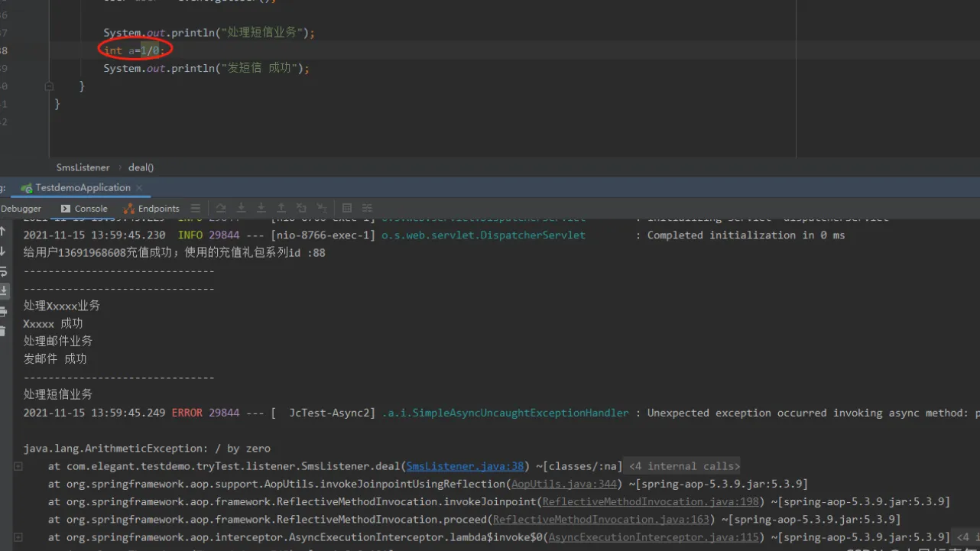Image resolution: width=980 pixels, height=551 pixels.
Task: Click the Spring icon on TestdemoApplication tab
Action: click(27, 188)
